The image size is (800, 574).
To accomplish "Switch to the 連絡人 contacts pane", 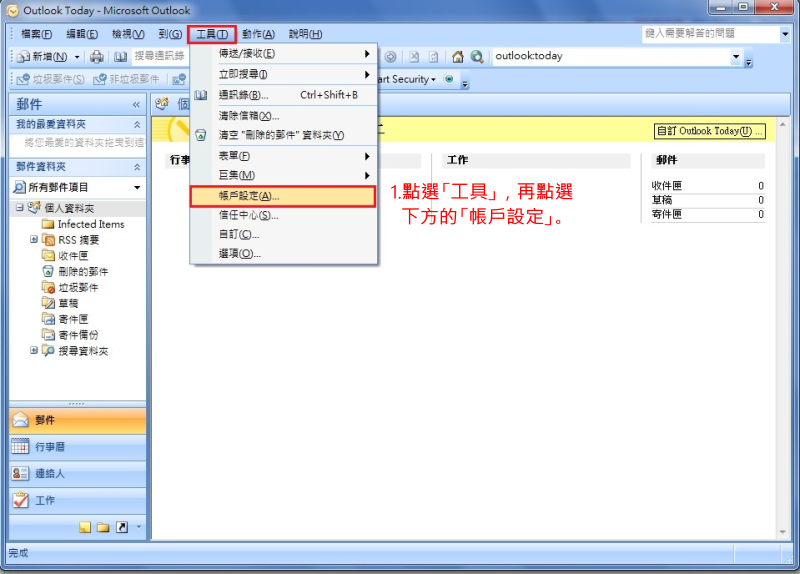I will (78, 473).
